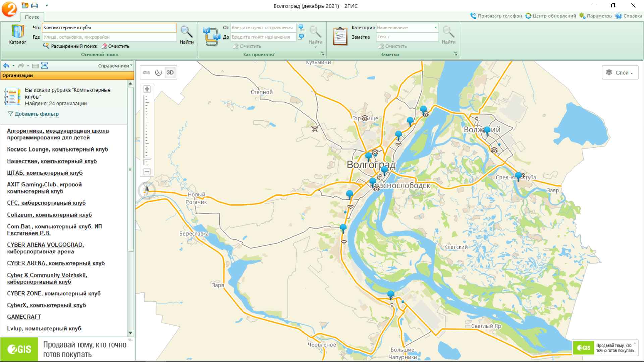
Task: Select the radius search tool on map
Action: pyautogui.click(x=158, y=72)
